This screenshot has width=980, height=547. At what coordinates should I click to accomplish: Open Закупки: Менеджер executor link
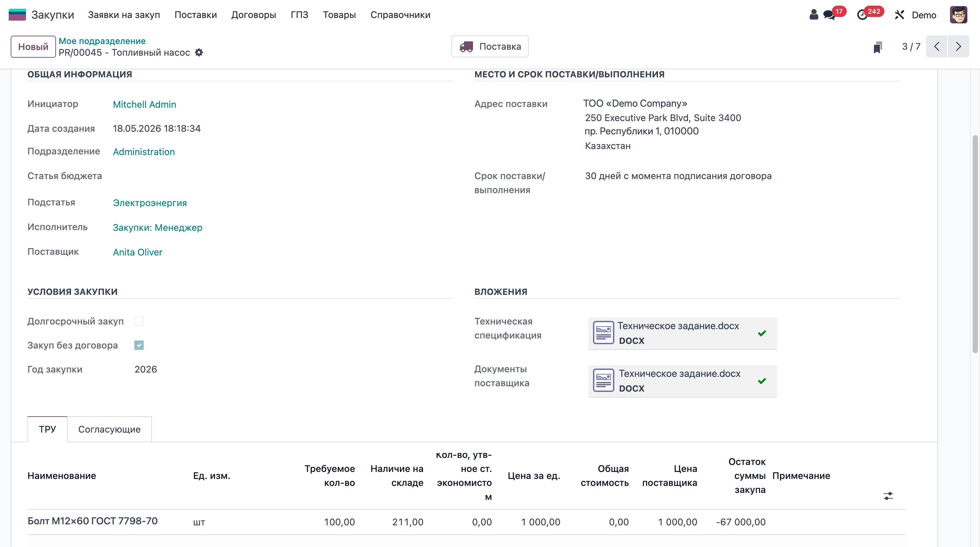tap(157, 227)
